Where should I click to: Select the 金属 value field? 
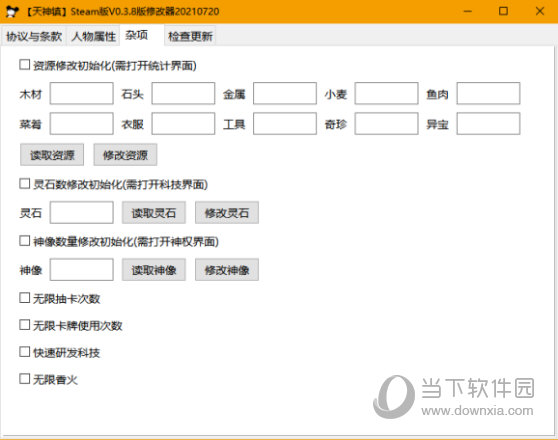(285, 94)
